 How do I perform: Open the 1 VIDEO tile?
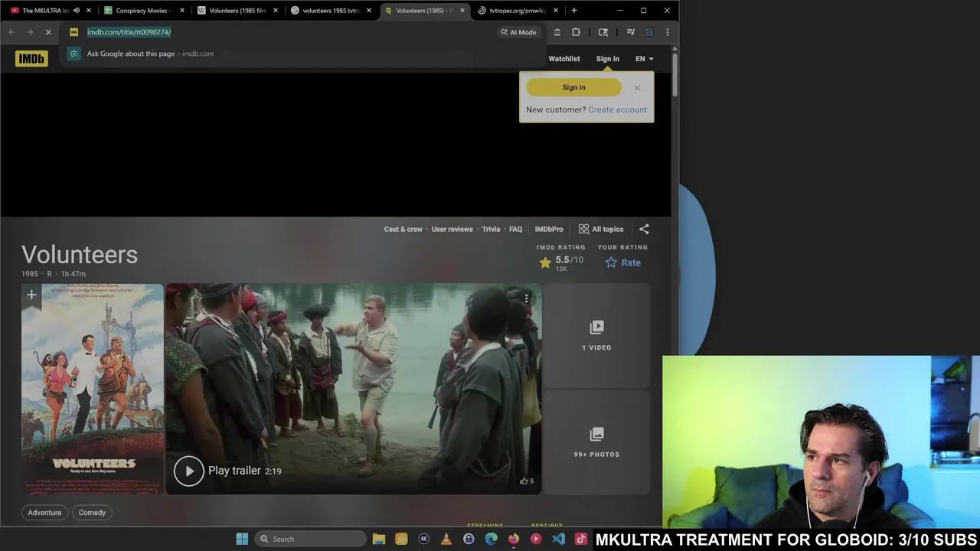coord(596,335)
